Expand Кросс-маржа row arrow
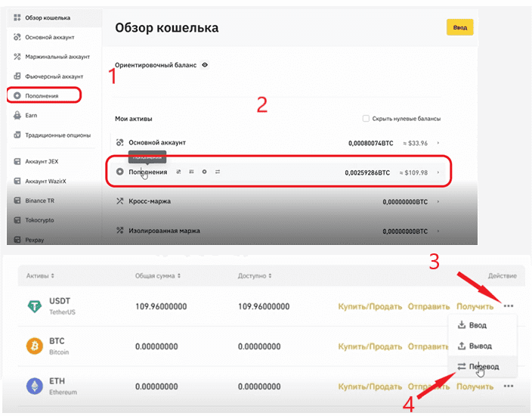532x416 pixels. (438, 202)
